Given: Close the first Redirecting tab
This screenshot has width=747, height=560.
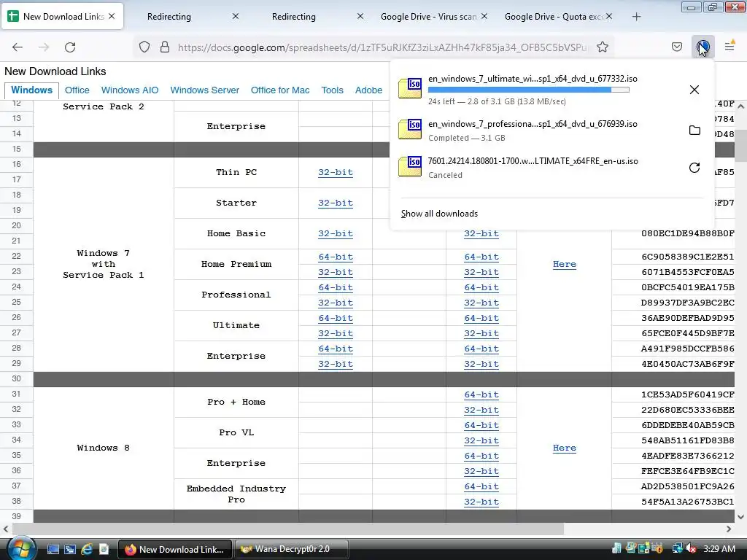Looking at the screenshot, I should [x=236, y=16].
